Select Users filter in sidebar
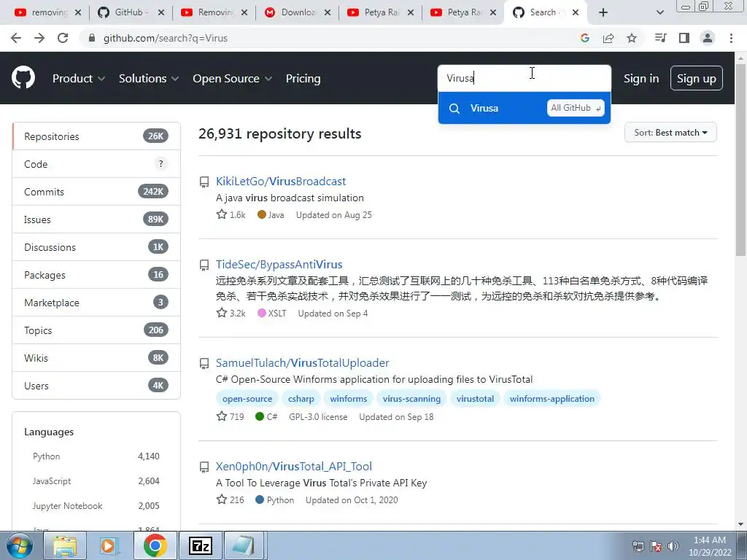Image resolution: width=747 pixels, height=560 pixels. (97, 386)
